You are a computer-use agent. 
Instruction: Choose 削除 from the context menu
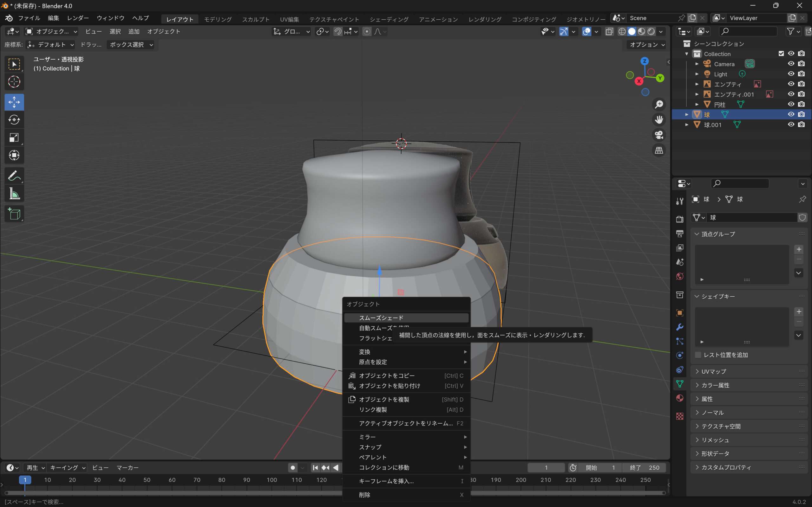[365, 495]
